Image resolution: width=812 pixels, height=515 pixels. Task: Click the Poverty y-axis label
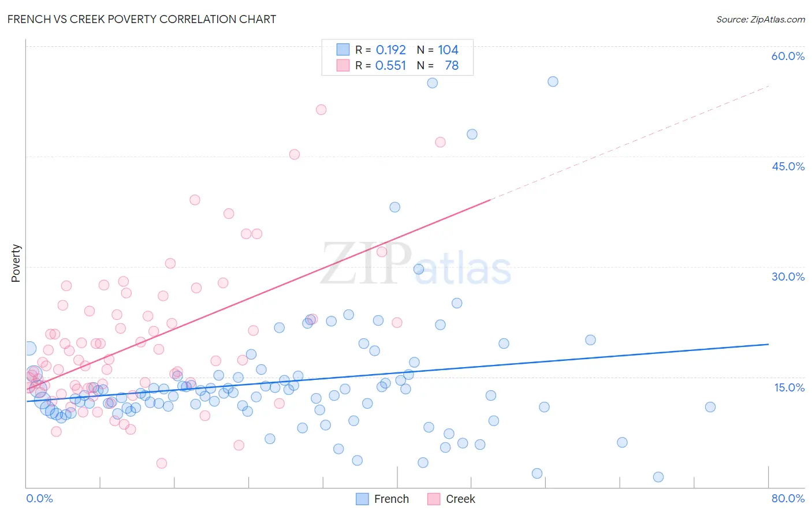pos(16,263)
